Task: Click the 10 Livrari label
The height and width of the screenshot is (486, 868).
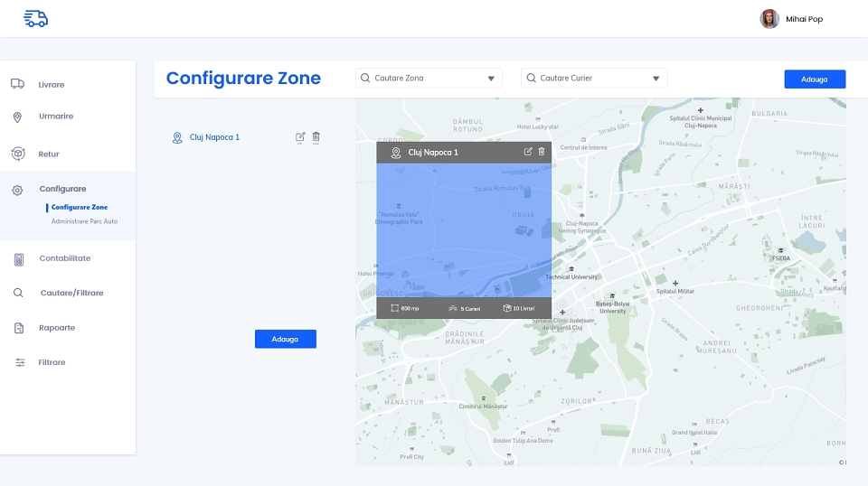Action: [524, 309]
